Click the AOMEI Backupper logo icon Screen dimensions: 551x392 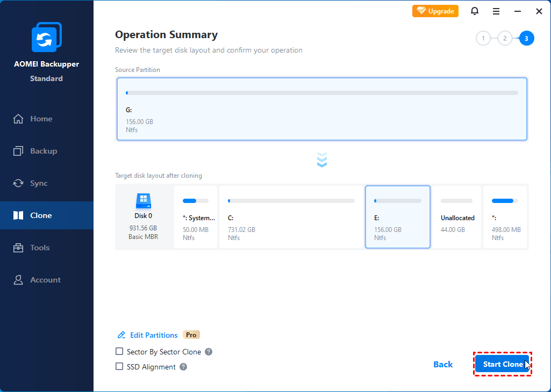click(46, 37)
